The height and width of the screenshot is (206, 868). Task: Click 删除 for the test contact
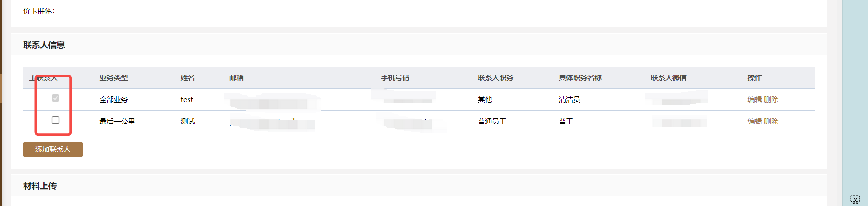(771, 99)
